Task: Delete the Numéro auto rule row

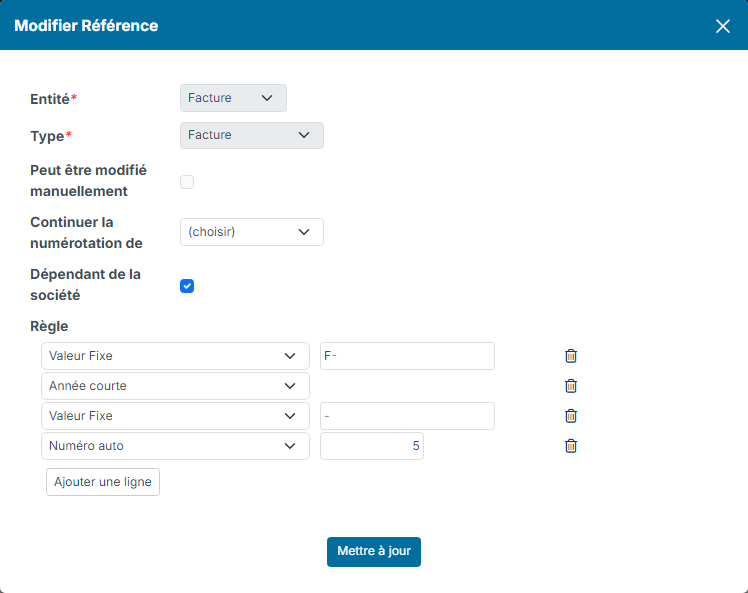Action: (x=571, y=446)
